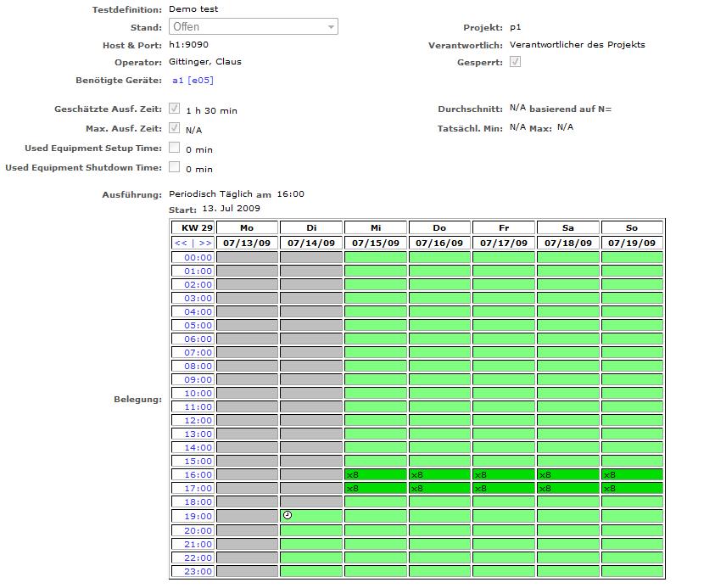Viewport: 715px width, 588px height.
Task: Click x8 booking on Sunday at 16:00
Action: point(609,475)
